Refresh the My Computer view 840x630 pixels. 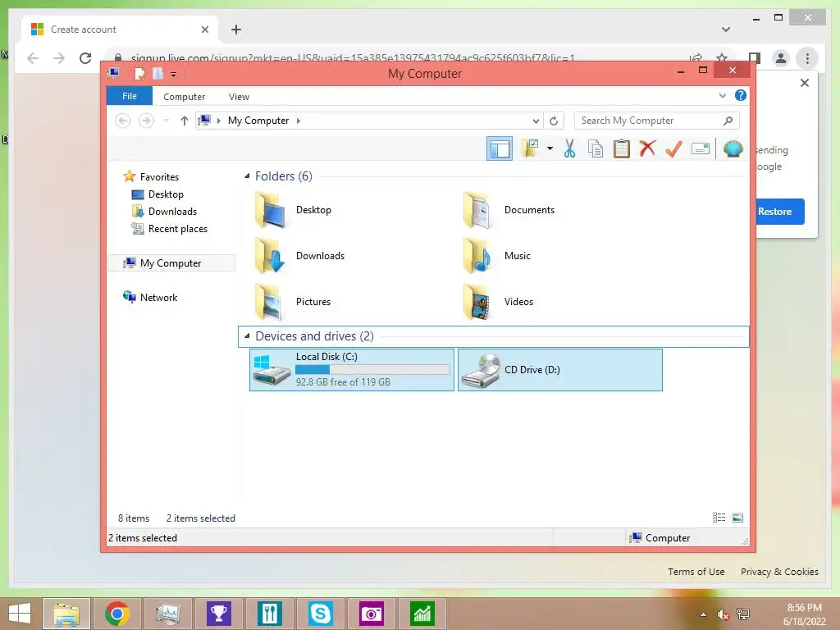[554, 121]
